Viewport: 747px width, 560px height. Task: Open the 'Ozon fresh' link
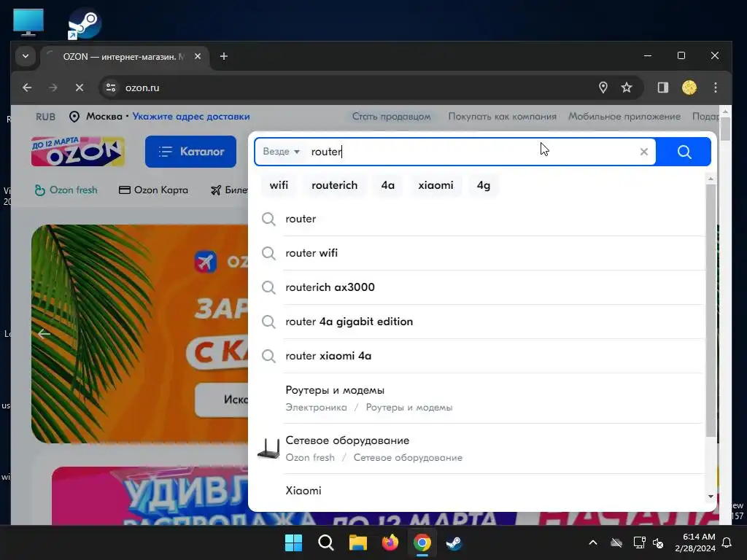66,190
